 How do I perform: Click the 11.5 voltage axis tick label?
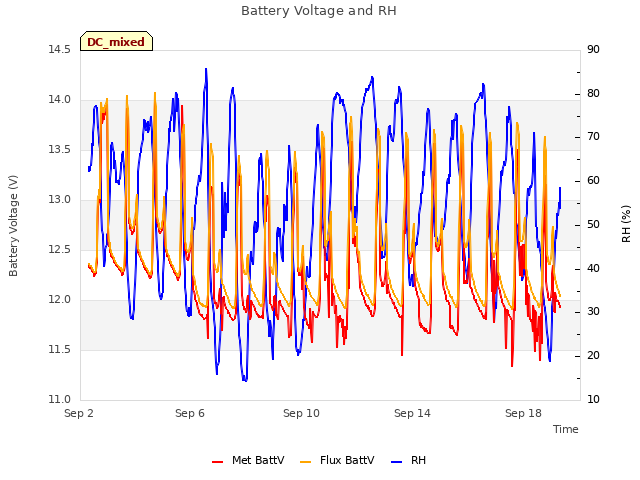click(59, 350)
